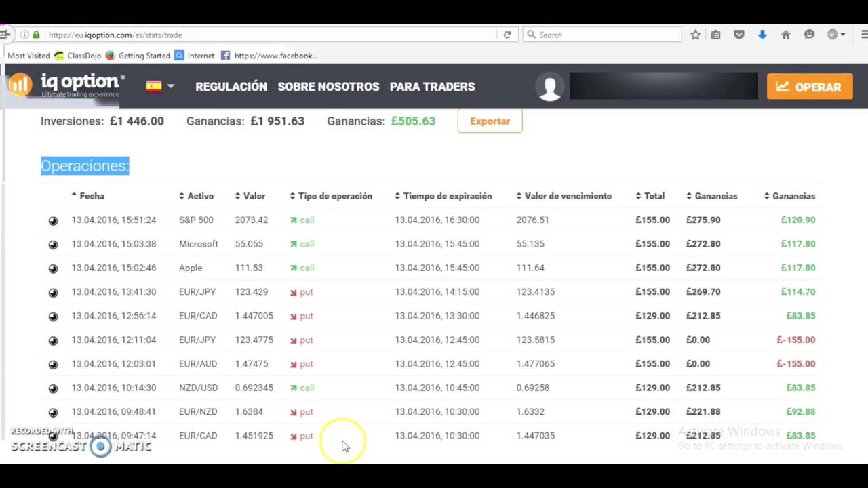Click the pie icon on Microsoft row

(x=53, y=244)
